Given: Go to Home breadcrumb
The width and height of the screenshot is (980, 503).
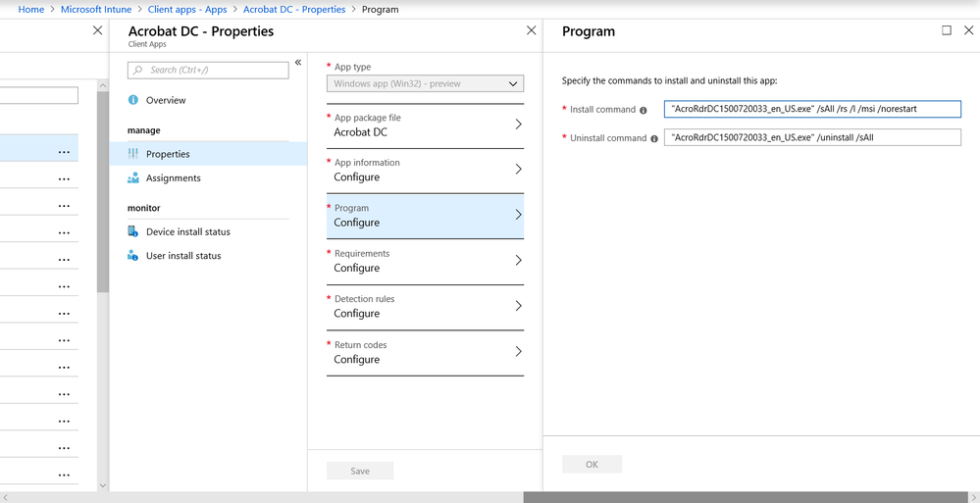Looking at the screenshot, I should tap(30, 10).
